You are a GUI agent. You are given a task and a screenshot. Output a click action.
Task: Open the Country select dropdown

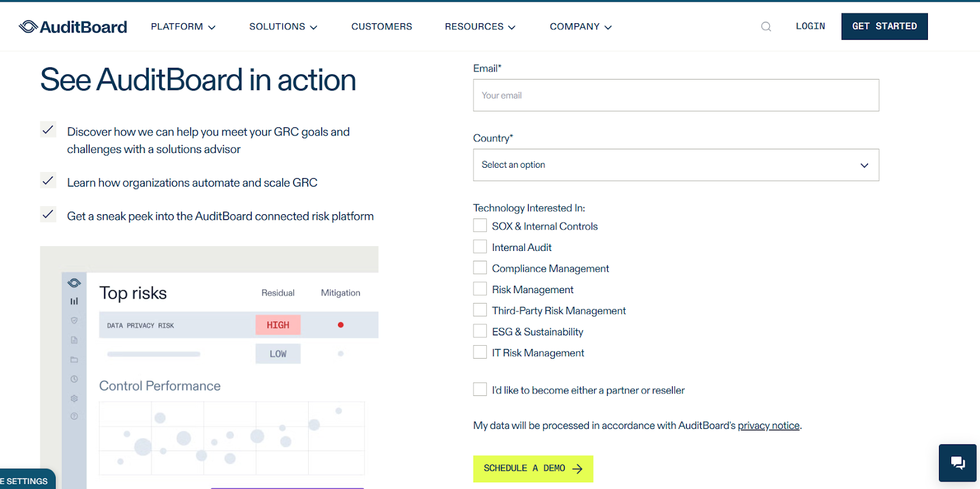pos(676,165)
